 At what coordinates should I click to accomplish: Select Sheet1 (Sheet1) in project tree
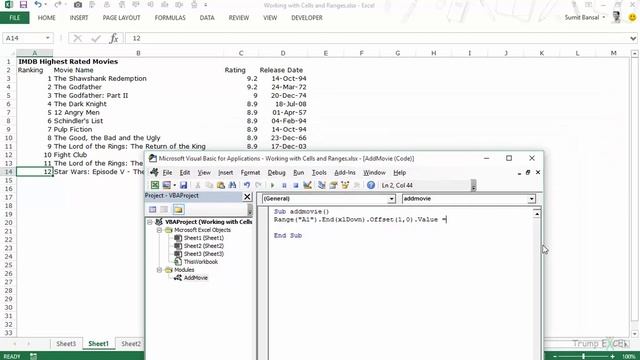pyautogui.click(x=203, y=238)
